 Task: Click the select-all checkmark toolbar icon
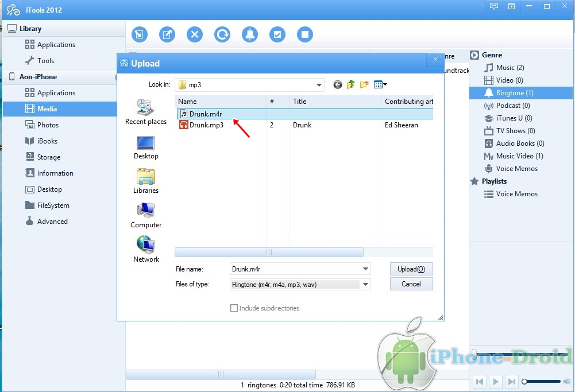pyautogui.click(x=277, y=35)
